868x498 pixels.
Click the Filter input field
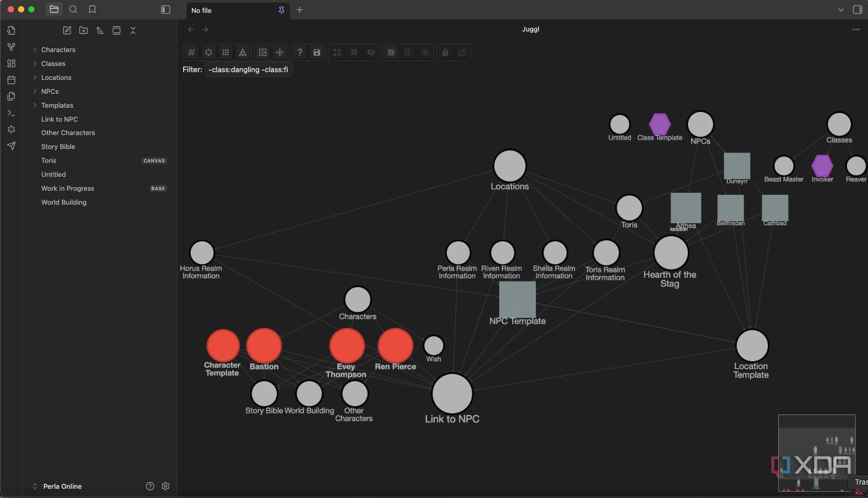[x=249, y=70]
